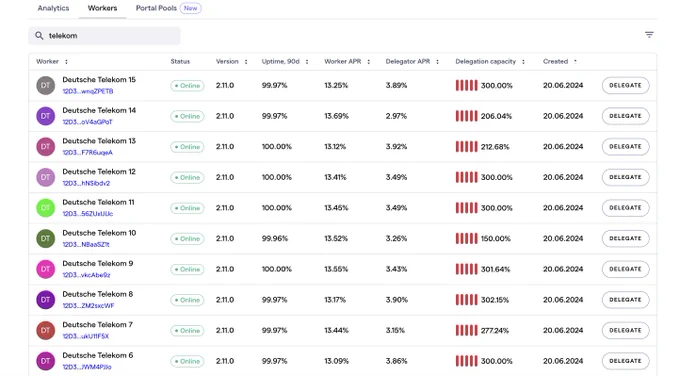Delegate to Deutsche Telekom 14
680x376 pixels.
(x=625, y=116)
